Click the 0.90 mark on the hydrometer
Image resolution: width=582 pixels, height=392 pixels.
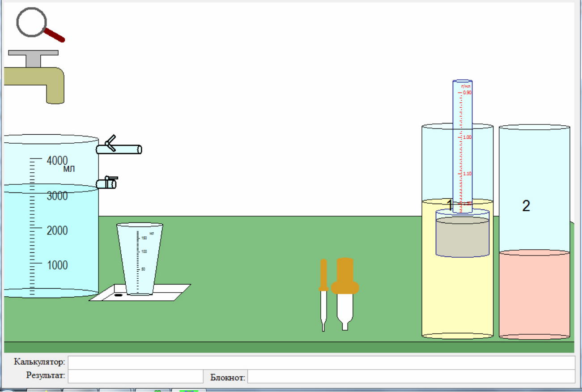(x=467, y=93)
